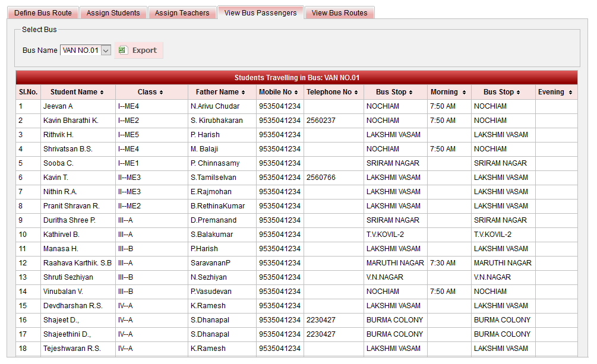Click the Excel spreadsheet icon beside Export
The width and height of the screenshot is (597, 364).
(122, 50)
